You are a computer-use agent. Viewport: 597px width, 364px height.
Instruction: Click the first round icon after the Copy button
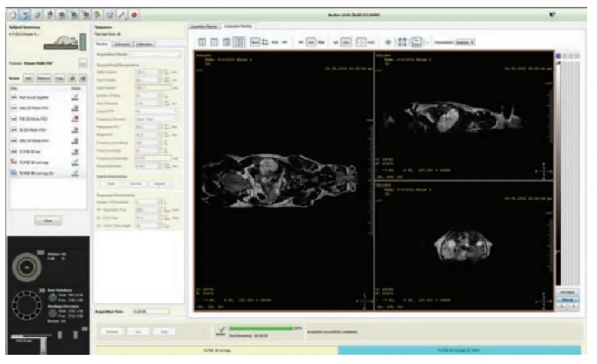pos(72,79)
